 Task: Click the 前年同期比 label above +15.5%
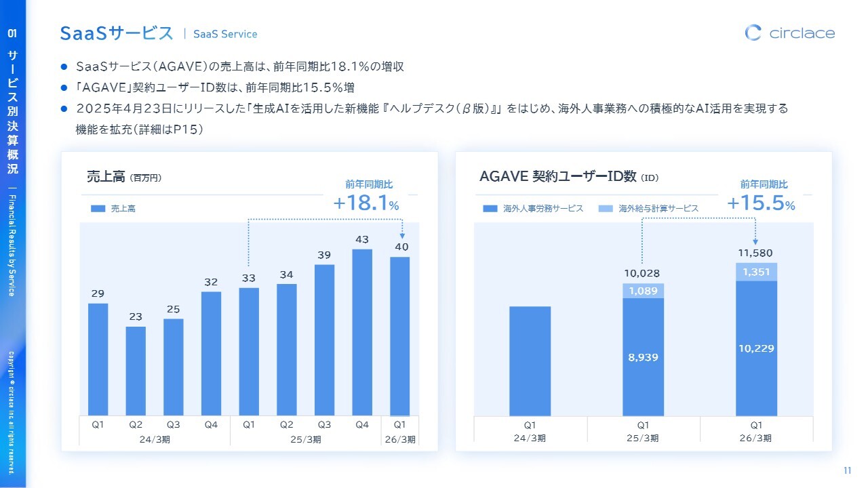click(764, 184)
